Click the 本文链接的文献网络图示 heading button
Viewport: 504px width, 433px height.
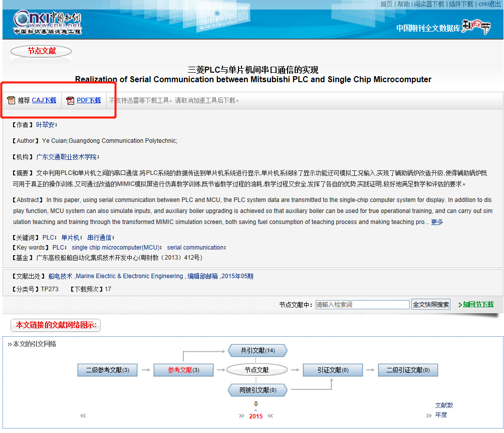click(56, 325)
